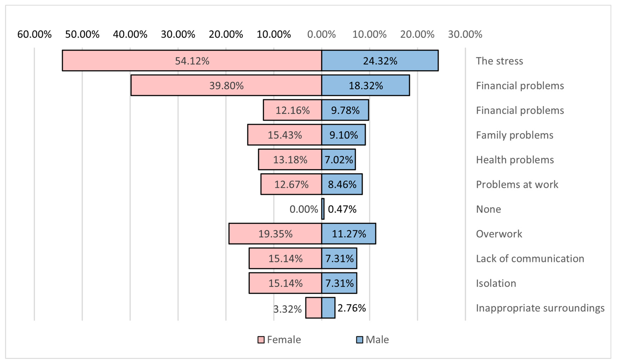Click the 3.32% female bar

pos(313,308)
